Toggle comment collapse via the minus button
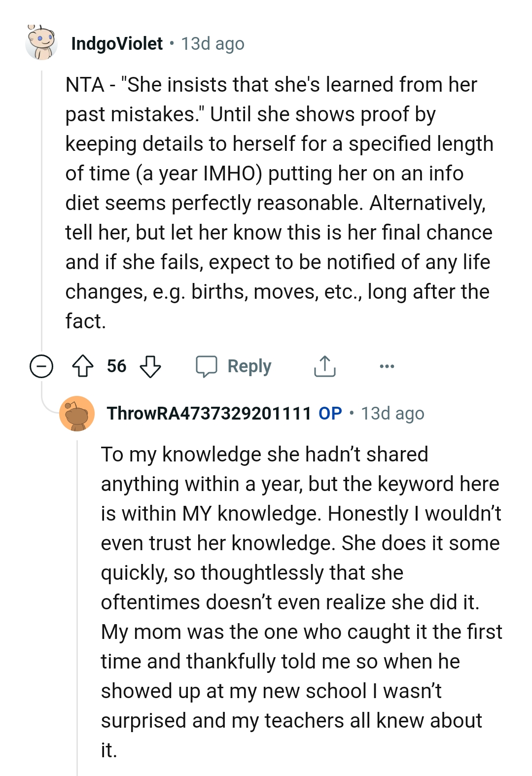 tap(40, 366)
